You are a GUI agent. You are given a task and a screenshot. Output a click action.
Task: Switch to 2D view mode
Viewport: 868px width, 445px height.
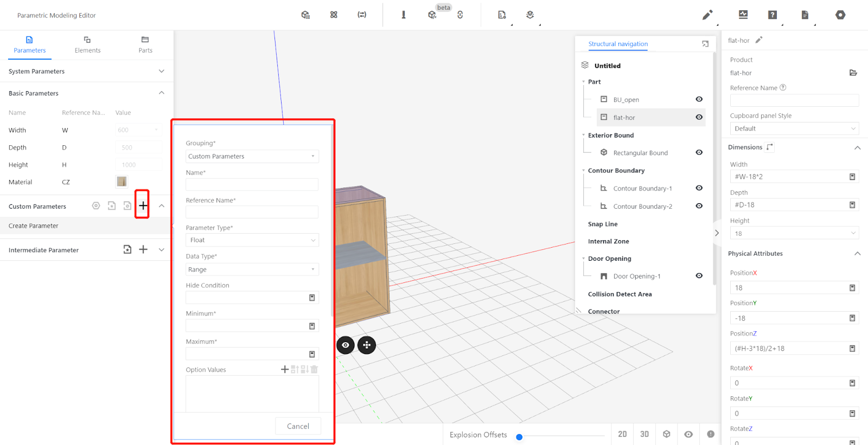(x=622, y=434)
